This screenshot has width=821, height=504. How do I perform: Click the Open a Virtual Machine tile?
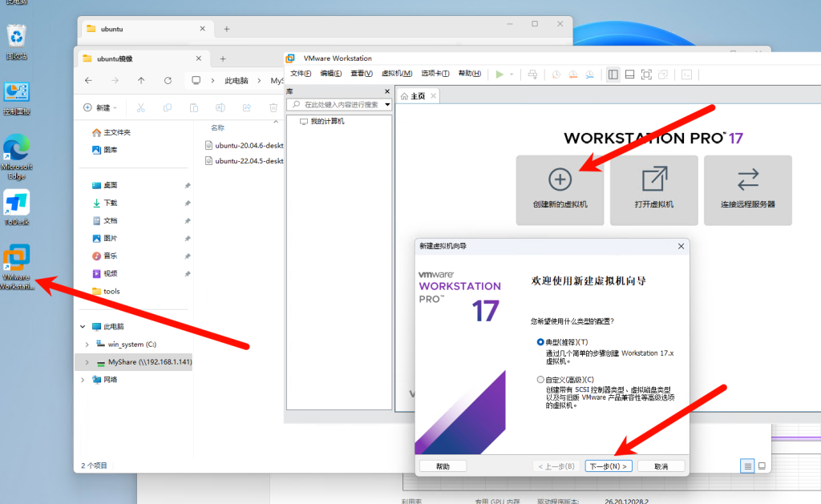[x=653, y=190]
